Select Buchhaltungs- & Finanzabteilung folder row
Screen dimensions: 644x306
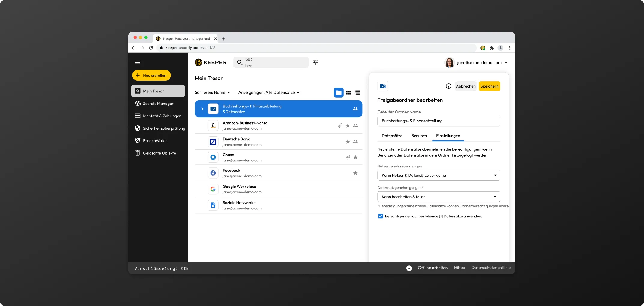[278, 109]
